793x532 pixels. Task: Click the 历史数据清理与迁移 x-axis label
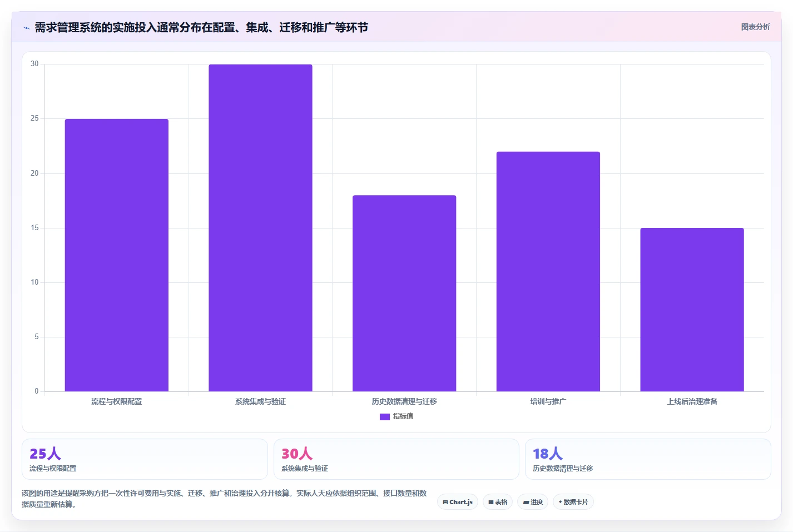coord(404,401)
